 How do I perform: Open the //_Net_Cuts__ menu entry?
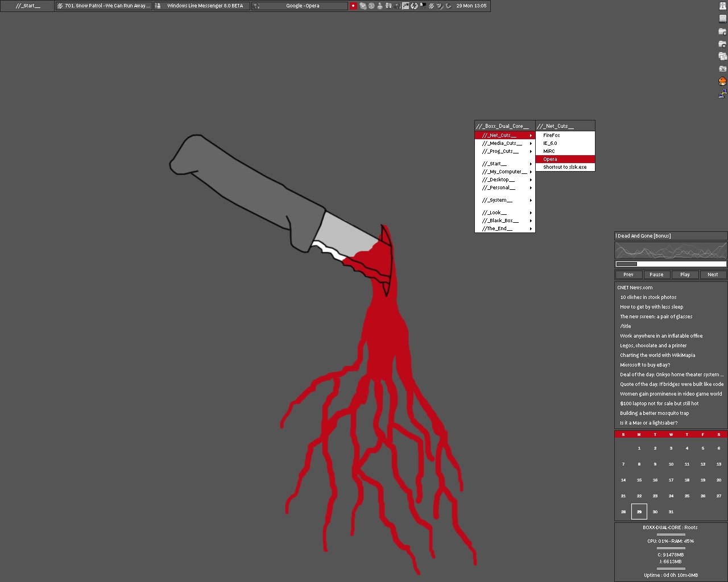tap(505, 135)
